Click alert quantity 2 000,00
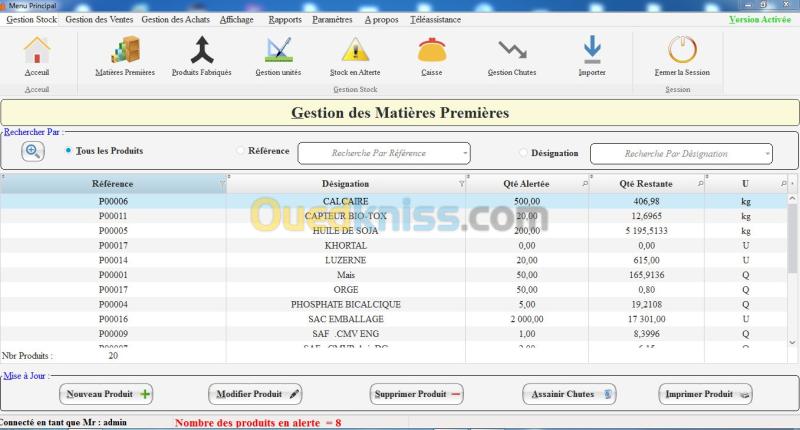The image size is (800, 430). 527,319
